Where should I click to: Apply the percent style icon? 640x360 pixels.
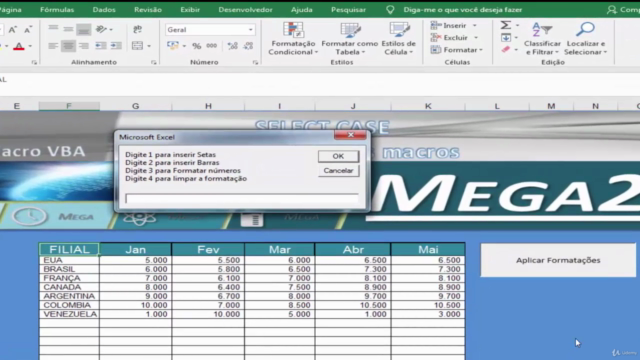click(197, 46)
